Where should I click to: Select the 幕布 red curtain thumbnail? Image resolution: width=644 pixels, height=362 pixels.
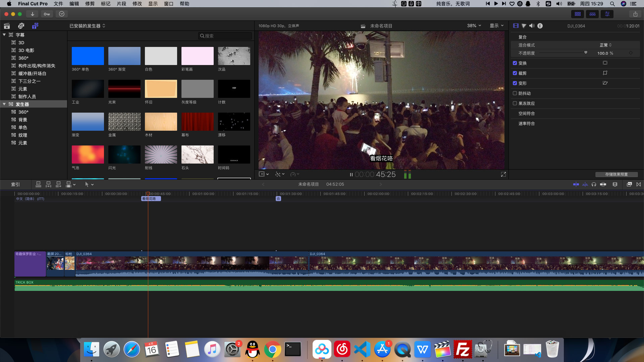point(198,122)
